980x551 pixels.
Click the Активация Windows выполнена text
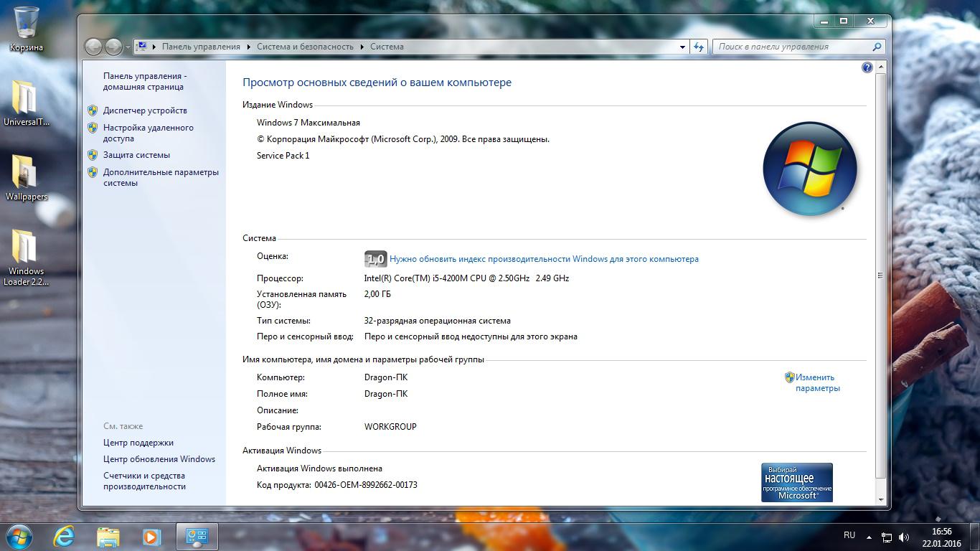tap(319, 468)
